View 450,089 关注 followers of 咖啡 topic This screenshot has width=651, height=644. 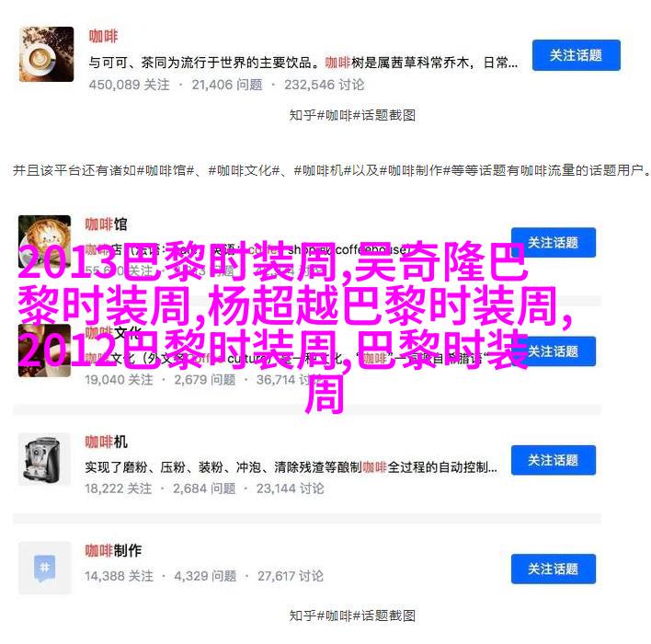point(129,85)
